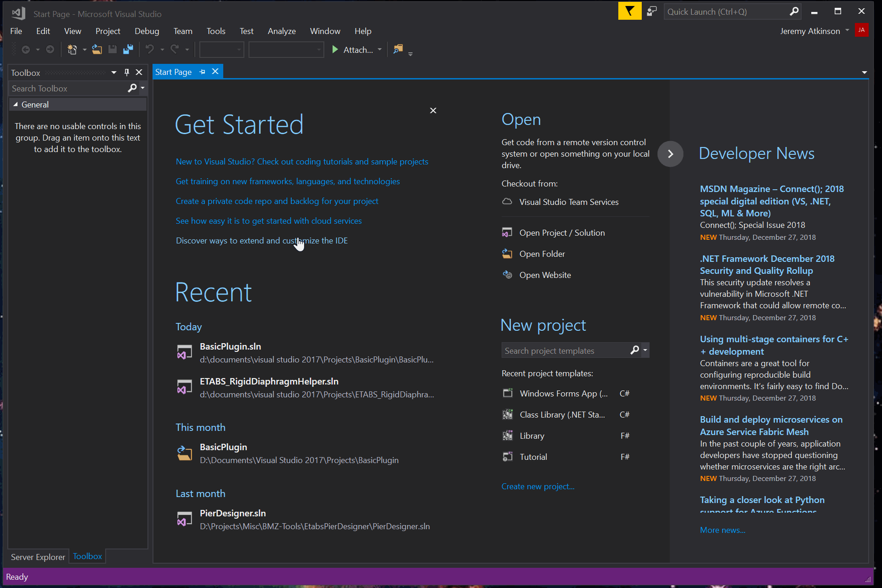Click the Find in Files toolbar icon

point(398,49)
